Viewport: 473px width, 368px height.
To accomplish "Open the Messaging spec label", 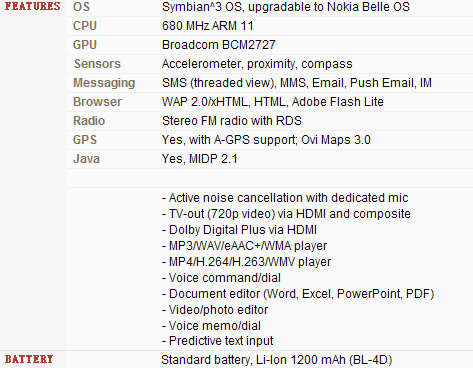I will (x=104, y=83).
